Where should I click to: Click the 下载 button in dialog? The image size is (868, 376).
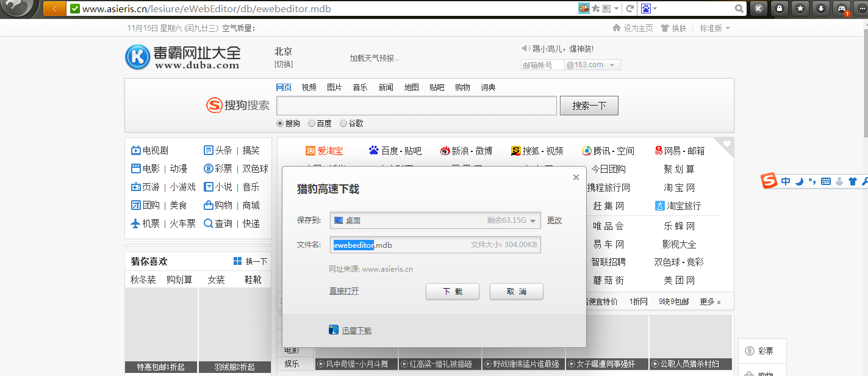tap(453, 292)
